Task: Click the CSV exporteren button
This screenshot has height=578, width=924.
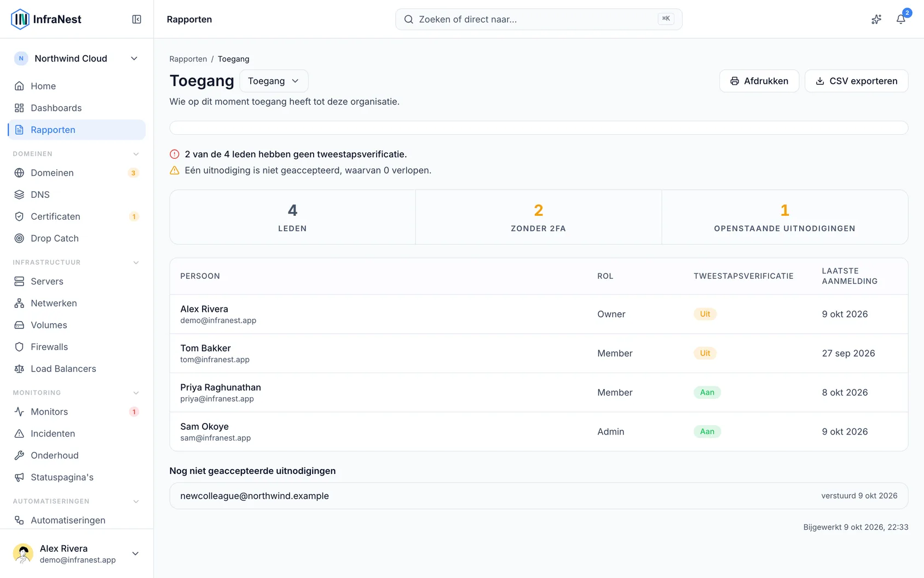Action: [x=856, y=81]
